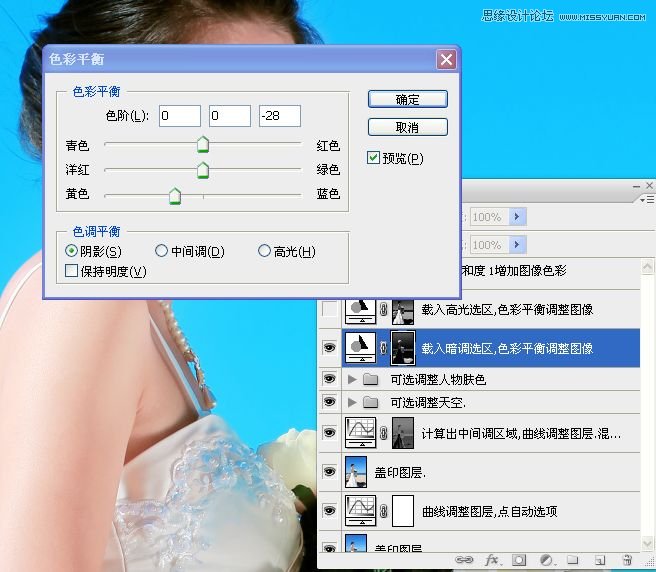Hide the 盖印图层. layer eye icon
Viewport: 656px width, 572px height.
(330, 472)
